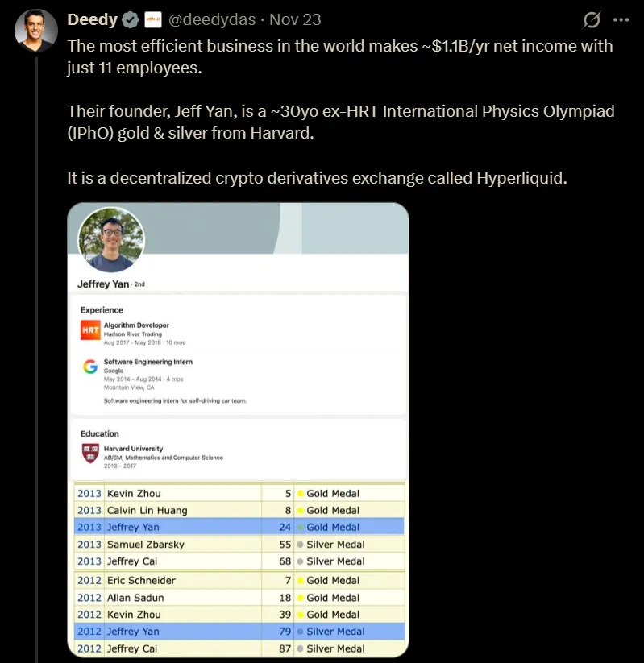The image size is (644, 663).
Task: Click the @deedydas handle
Action: point(211,19)
